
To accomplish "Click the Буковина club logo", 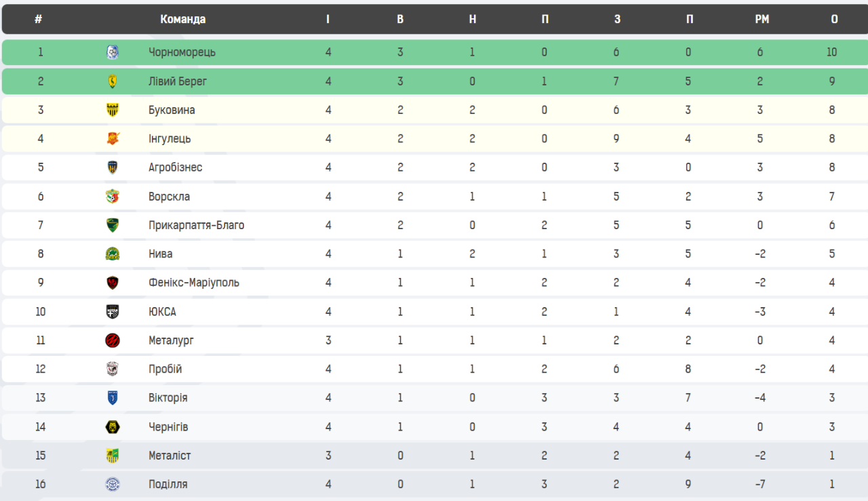I will pos(113,110).
